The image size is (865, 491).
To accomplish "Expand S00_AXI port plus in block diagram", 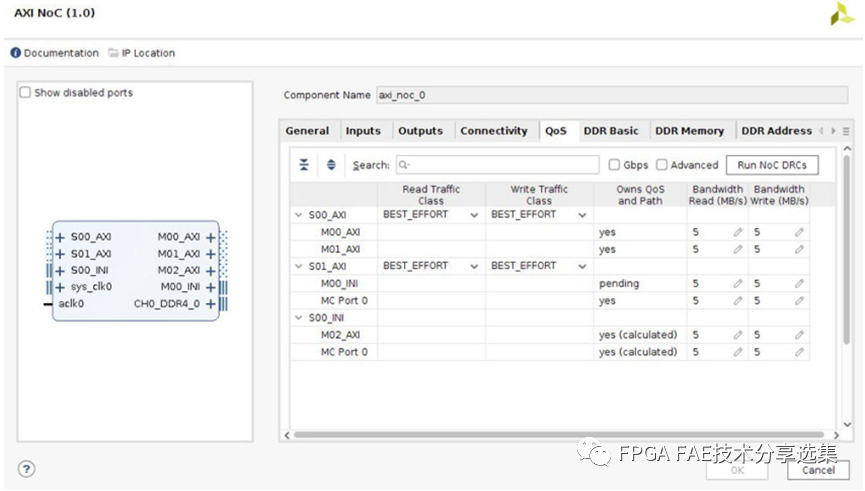I will click(60, 237).
